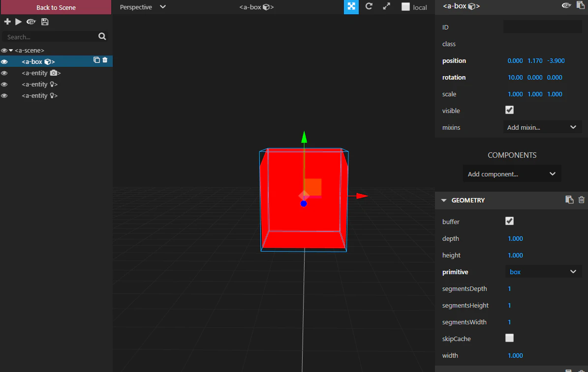Add a new entity with the plus icon
This screenshot has height=372, width=588.
(x=7, y=22)
